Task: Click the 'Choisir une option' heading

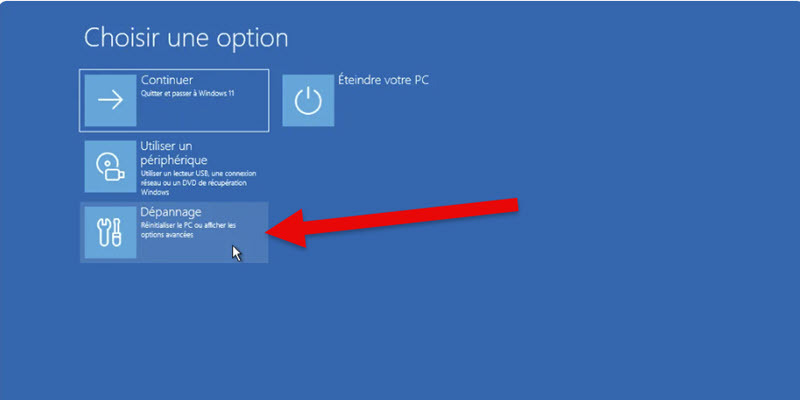Action: pyautogui.click(x=186, y=38)
